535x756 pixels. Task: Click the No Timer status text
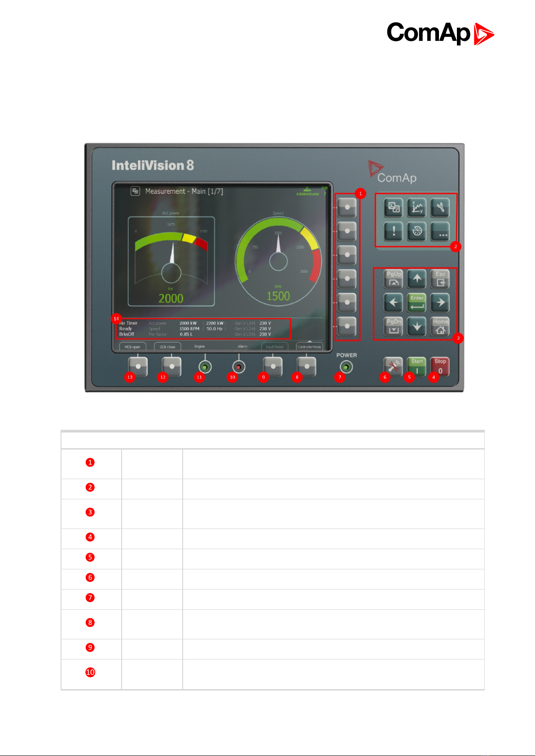[128, 323]
